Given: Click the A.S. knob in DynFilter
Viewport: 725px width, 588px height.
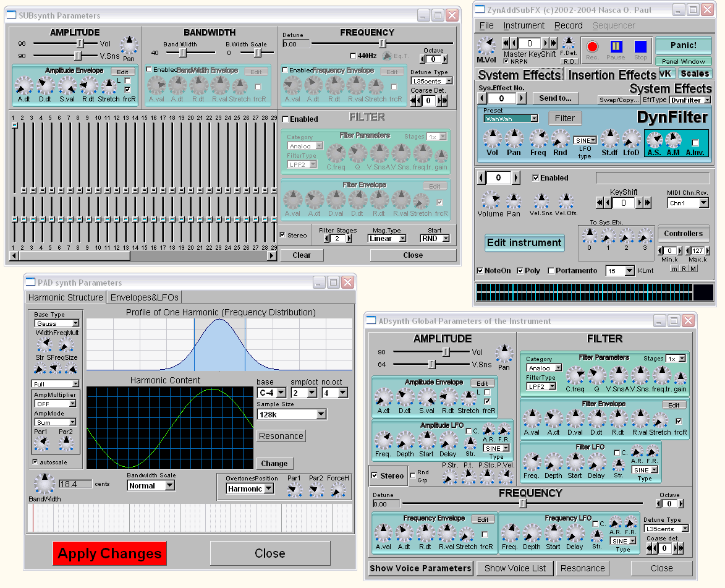Looking at the screenshot, I should pyautogui.click(x=654, y=140).
